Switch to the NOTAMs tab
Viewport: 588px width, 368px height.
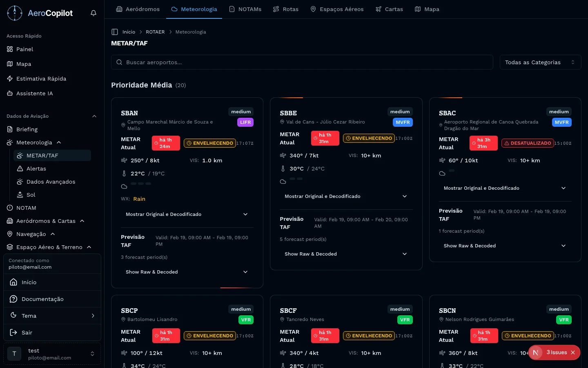(245, 9)
